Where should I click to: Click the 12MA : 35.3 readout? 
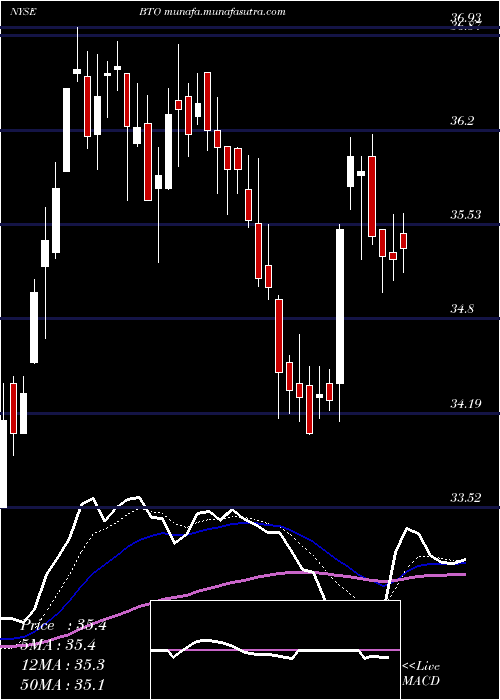pos(63,665)
